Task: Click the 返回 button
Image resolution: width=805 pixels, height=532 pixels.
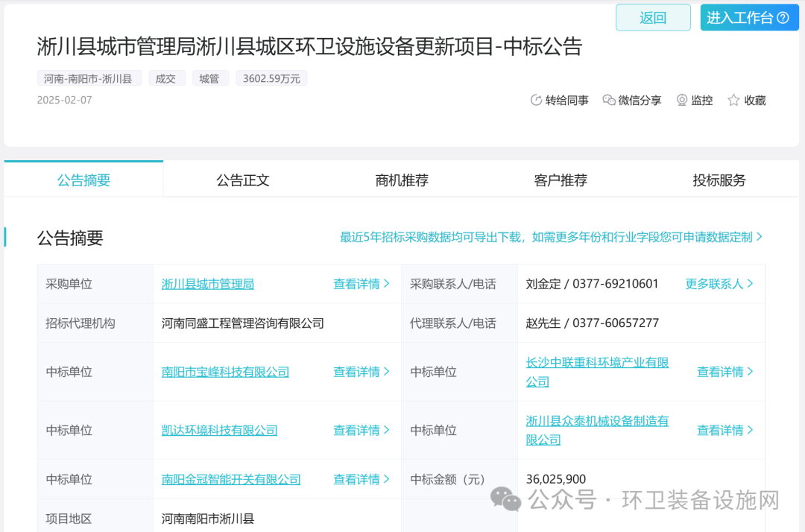Action: (653, 17)
